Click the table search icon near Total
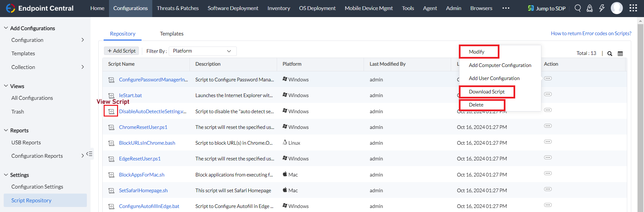The width and height of the screenshot is (644, 212). click(x=610, y=54)
